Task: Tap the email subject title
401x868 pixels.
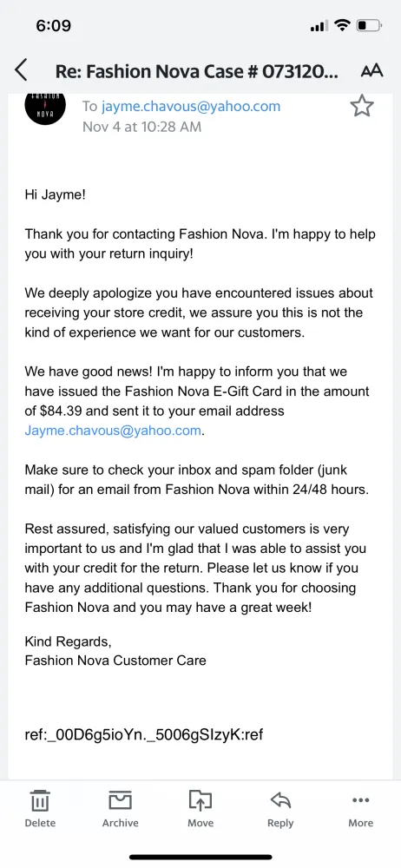Action: tap(197, 71)
